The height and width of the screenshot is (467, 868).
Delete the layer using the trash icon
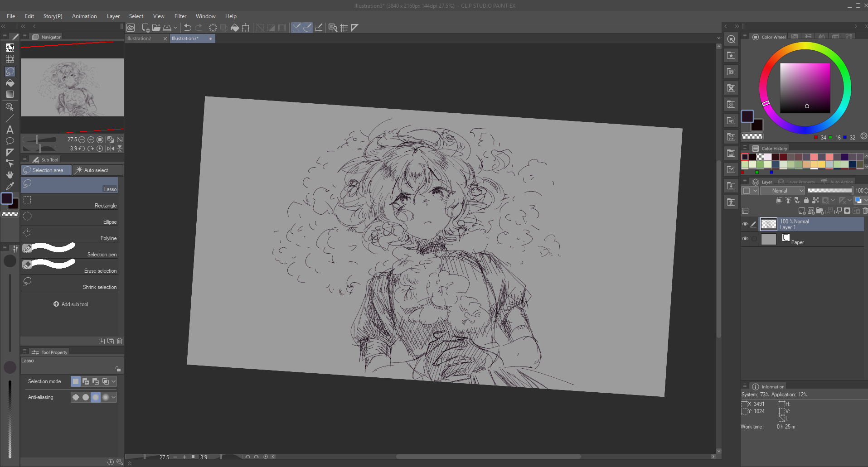[x=865, y=211]
